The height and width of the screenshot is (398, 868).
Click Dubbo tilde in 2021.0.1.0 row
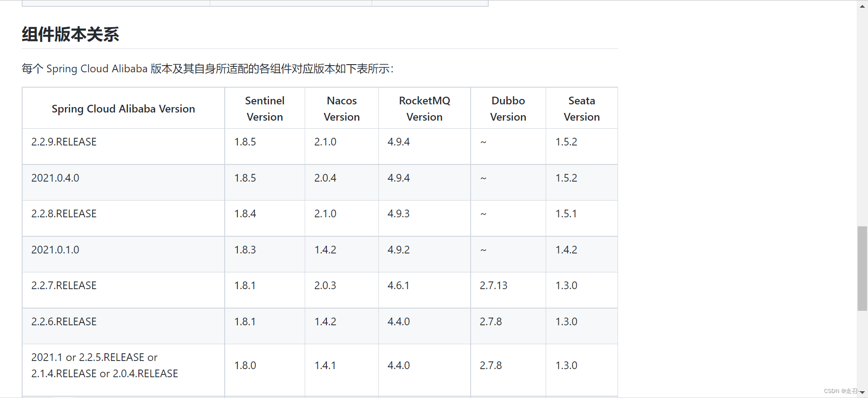click(483, 250)
